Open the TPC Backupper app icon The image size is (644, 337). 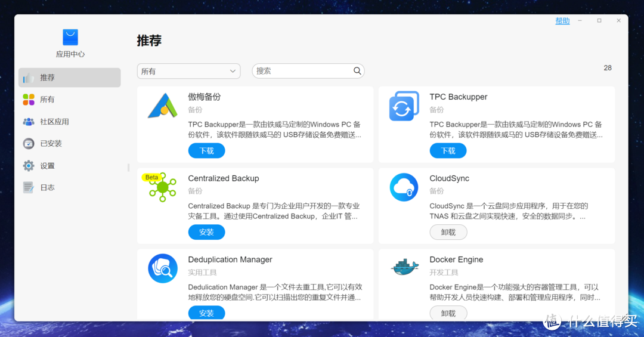coord(404,106)
